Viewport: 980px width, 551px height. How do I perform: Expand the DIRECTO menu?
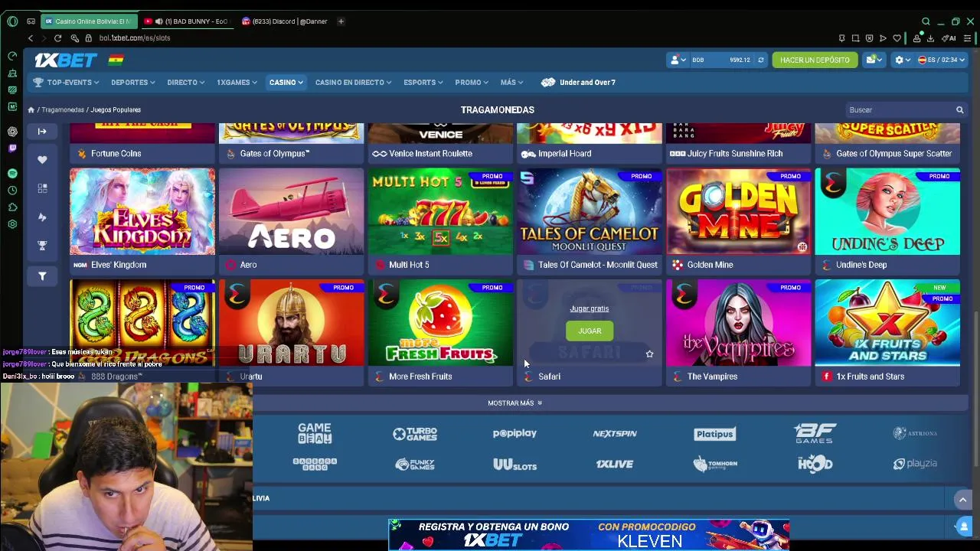click(185, 83)
